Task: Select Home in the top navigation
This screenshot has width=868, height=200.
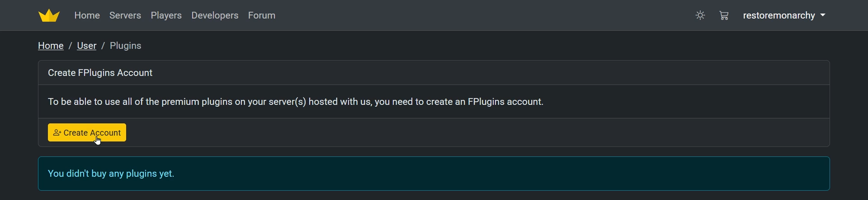Action: coord(87,15)
